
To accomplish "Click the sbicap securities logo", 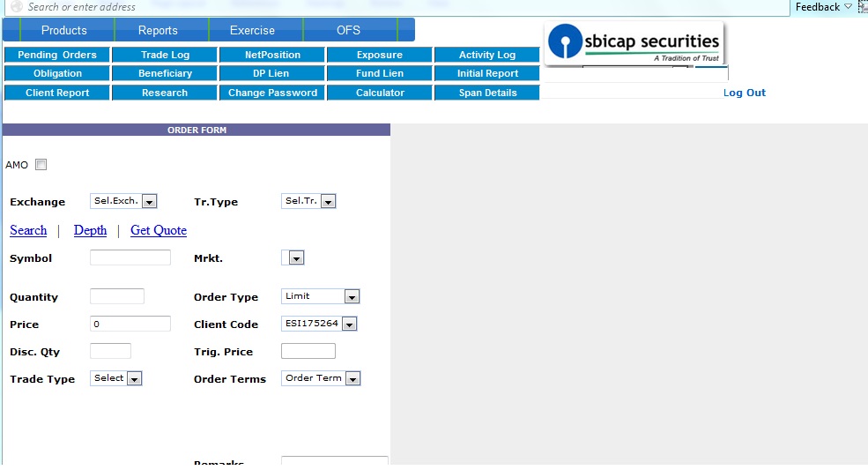I will tap(634, 43).
